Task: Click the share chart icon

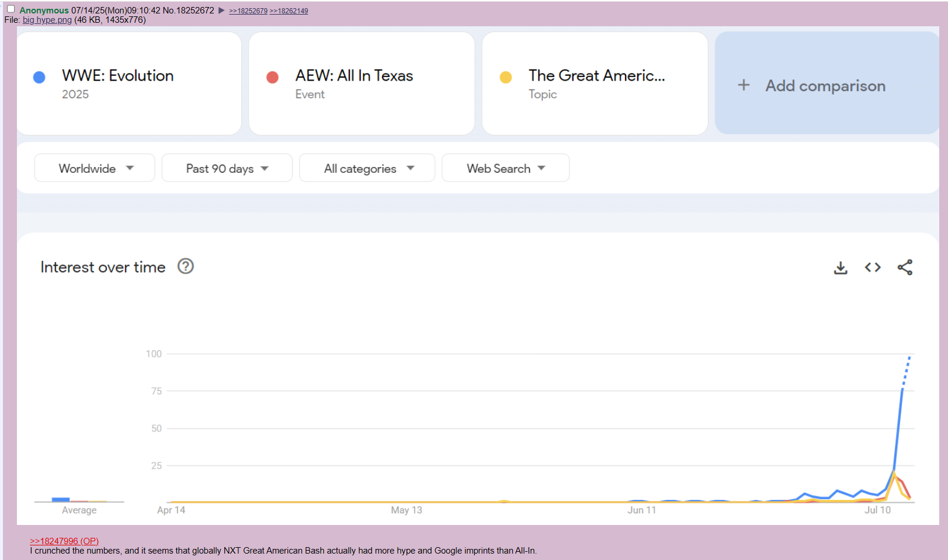Action: point(905,267)
